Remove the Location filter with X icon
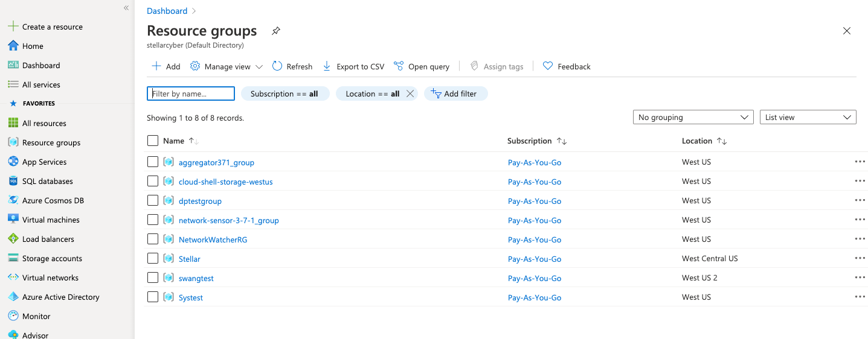The height and width of the screenshot is (339, 868). (x=410, y=93)
